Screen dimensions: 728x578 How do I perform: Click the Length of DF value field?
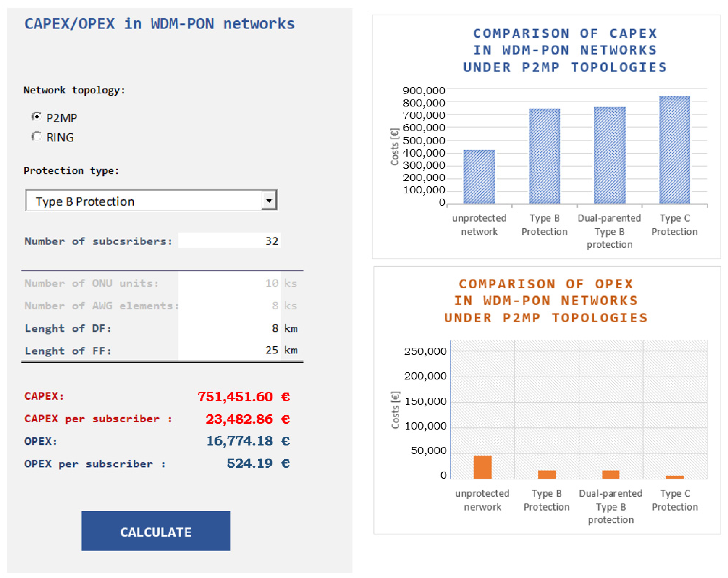point(229,328)
